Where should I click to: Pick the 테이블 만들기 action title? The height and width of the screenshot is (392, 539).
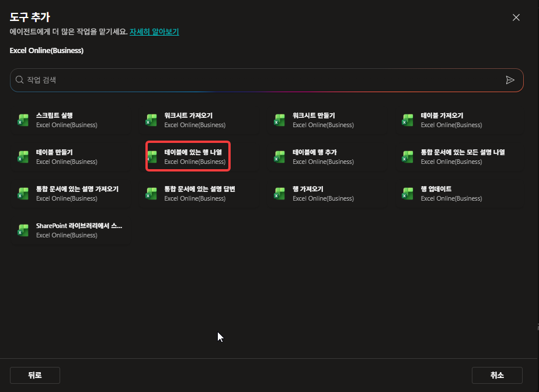[54, 152]
